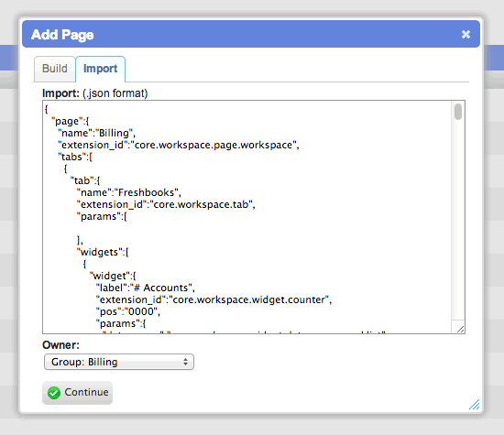Place cursor on the "name":"Billing" line
504x435 pixels.
pos(96,133)
